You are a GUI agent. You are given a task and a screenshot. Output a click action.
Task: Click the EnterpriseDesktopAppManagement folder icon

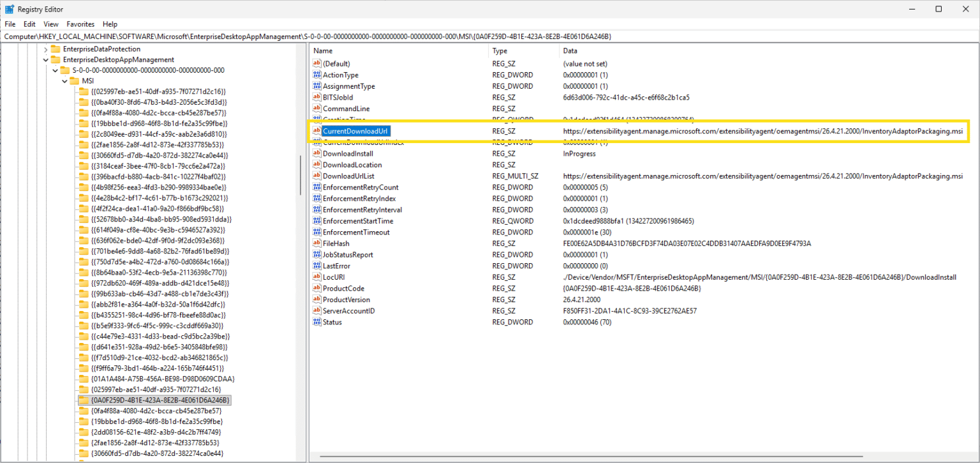click(x=56, y=59)
